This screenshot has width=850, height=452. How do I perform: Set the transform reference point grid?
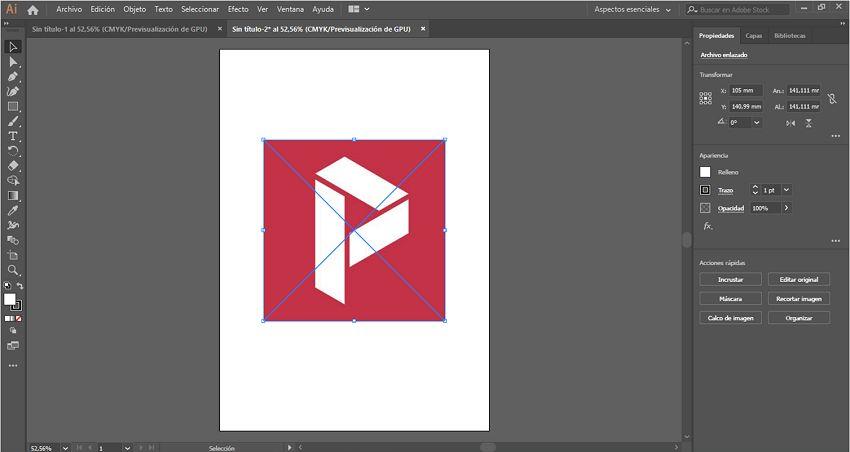(705, 98)
